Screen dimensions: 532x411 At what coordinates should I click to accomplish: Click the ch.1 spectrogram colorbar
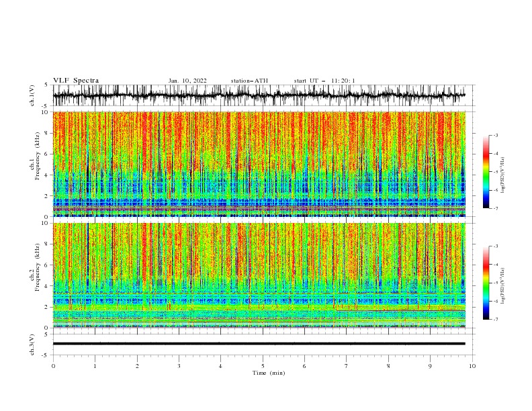point(486,171)
